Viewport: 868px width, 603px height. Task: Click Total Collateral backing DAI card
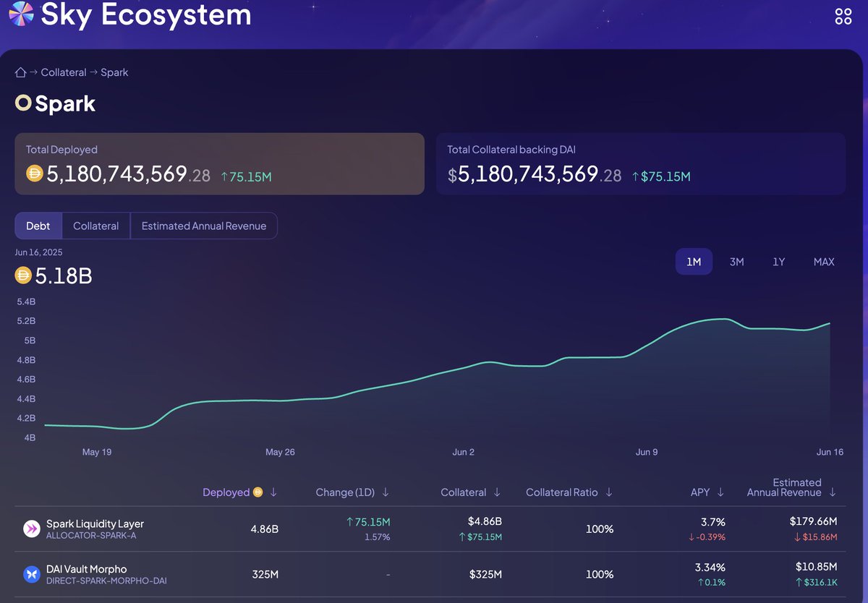pyautogui.click(x=641, y=163)
